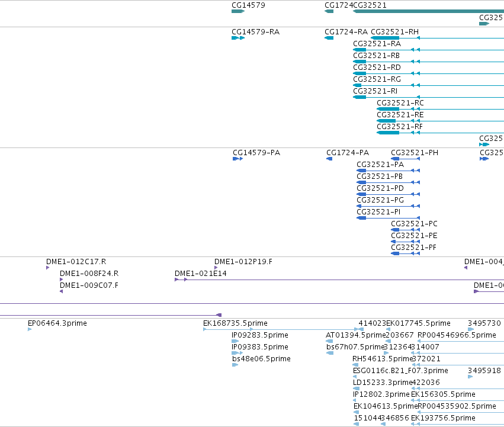Click the ESG0116c.B21_F07.3prime label
Viewport: 504px width, 427px height.
(x=400, y=371)
